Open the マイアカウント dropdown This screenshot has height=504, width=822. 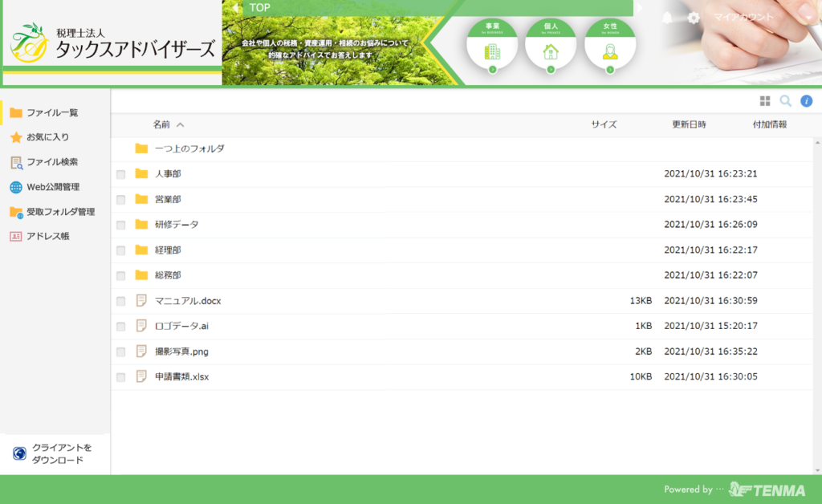[x=763, y=18]
